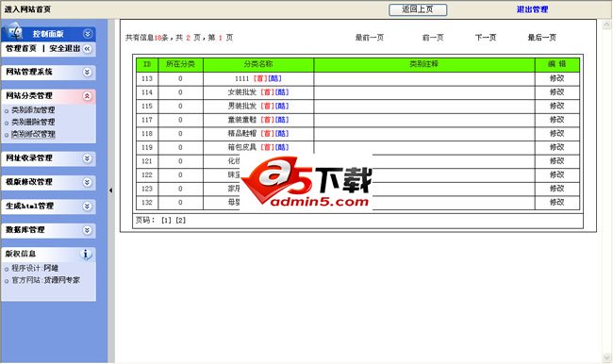This screenshot has height=364, width=613.
Task: Click 箱包皮具 category name
Action: click(242, 147)
